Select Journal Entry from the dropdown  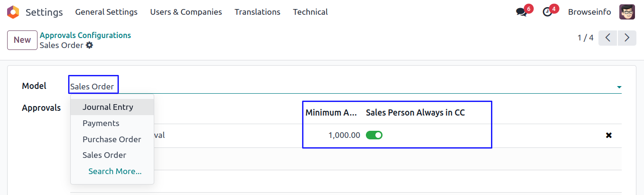tap(108, 107)
